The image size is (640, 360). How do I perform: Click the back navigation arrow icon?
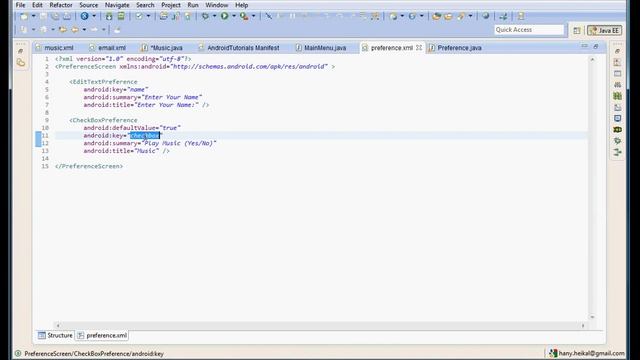pyautogui.click(x=75, y=30)
